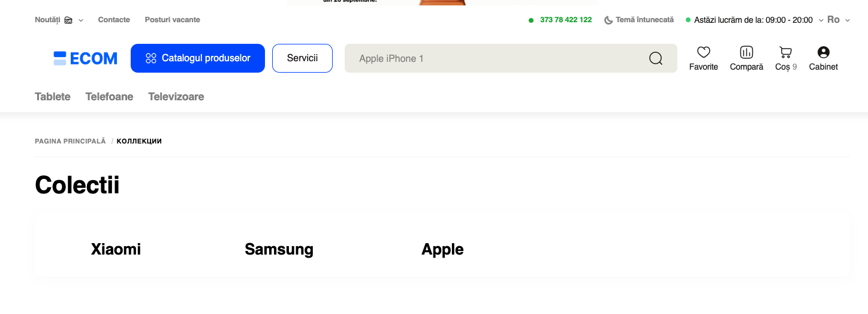Click the search magnifier icon
868x314 pixels.
[656, 58]
